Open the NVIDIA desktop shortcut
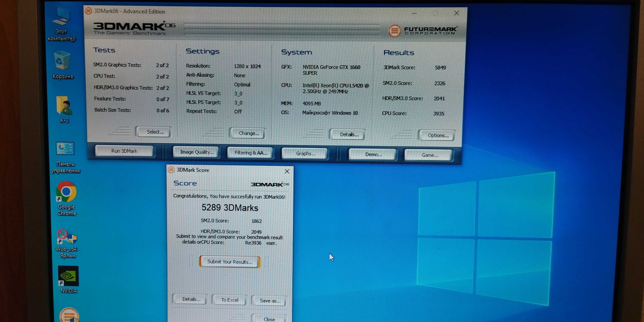The image size is (644, 322). tap(68, 280)
